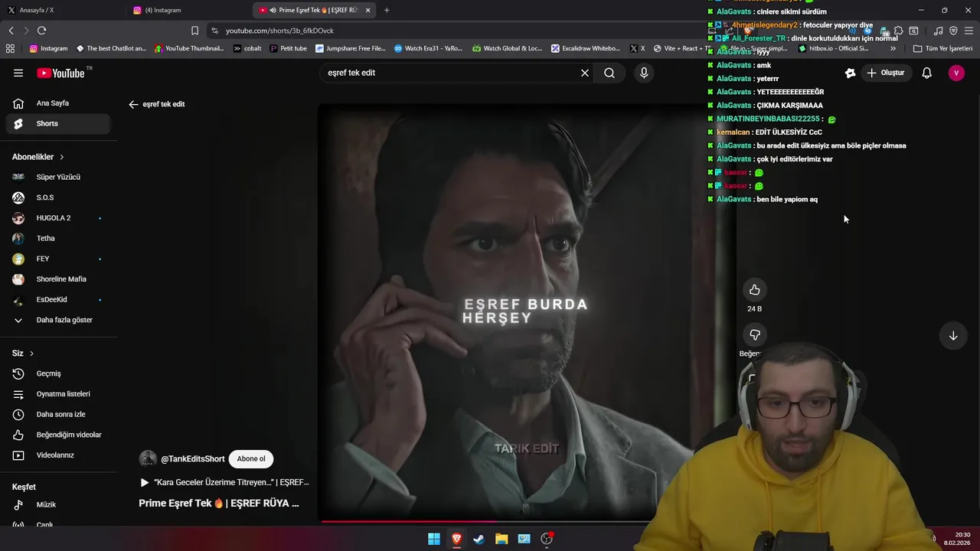Open Geçmiş history in the sidebar

tap(57, 373)
